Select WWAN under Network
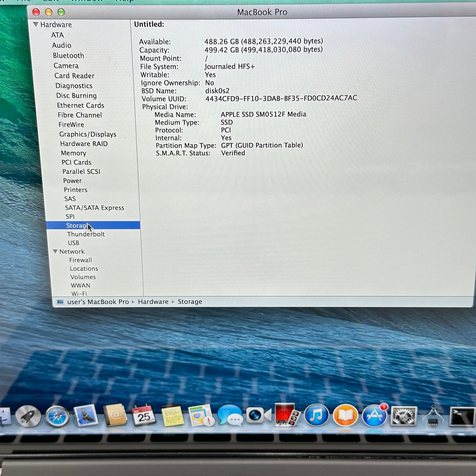The image size is (476, 476). pyautogui.click(x=80, y=285)
